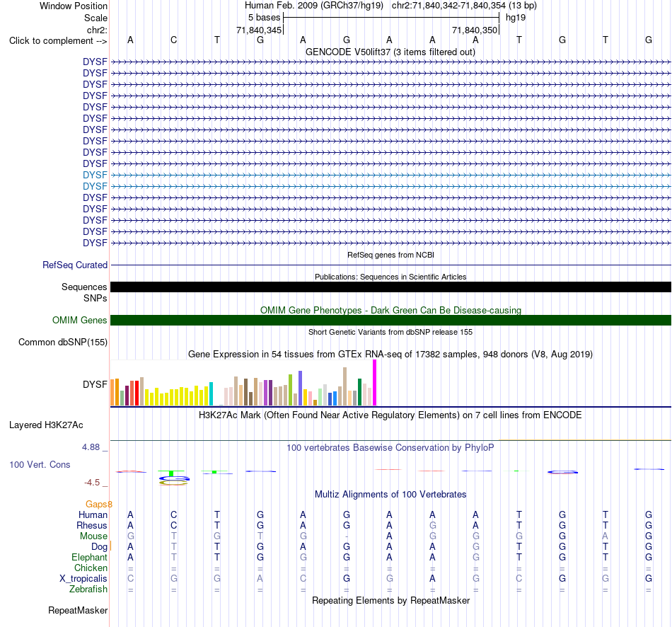Click the 'RefSeq Curated' track label

pyautogui.click(x=74, y=265)
